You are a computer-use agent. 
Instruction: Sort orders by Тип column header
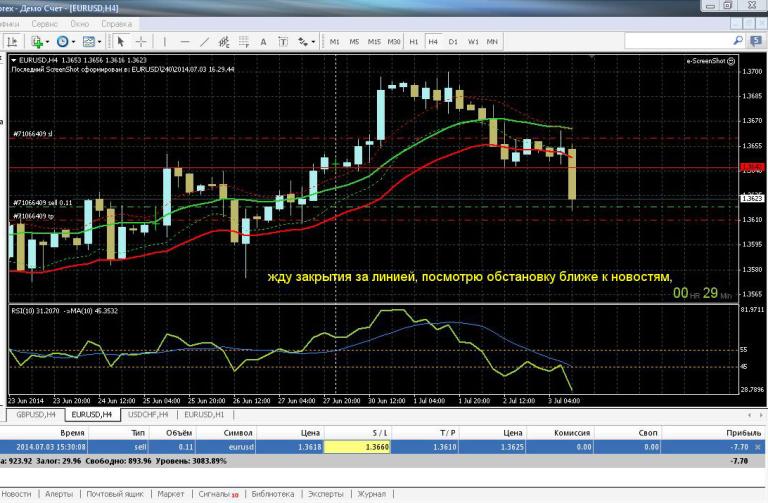click(138, 433)
